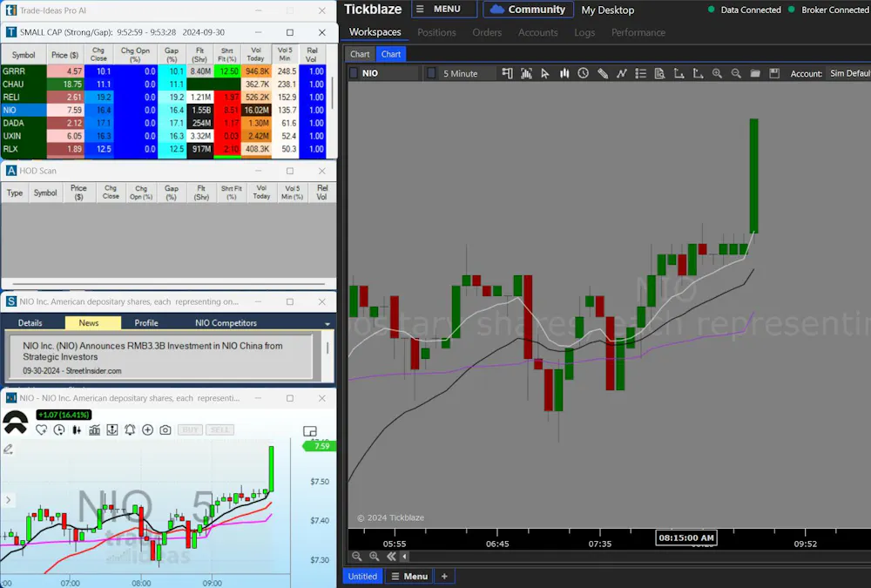Click the picture-in-picture layout icon

point(310,431)
